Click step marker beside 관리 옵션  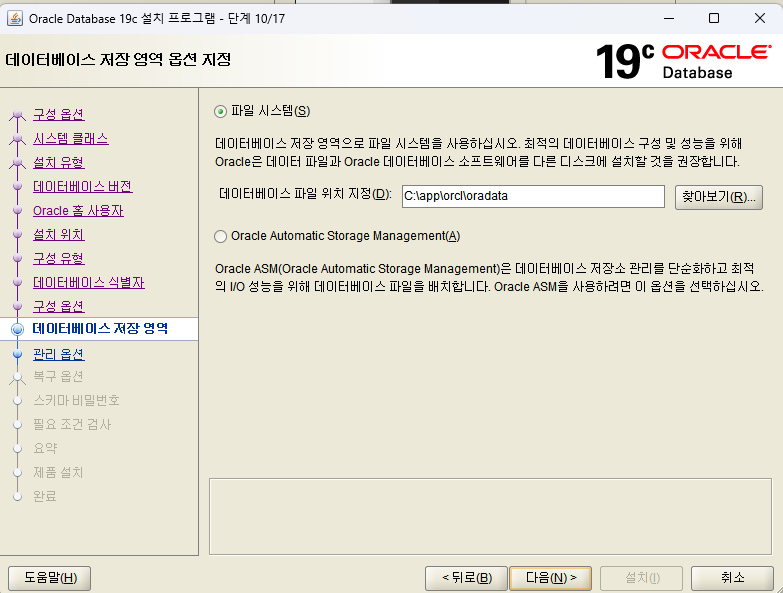coord(17,354)
